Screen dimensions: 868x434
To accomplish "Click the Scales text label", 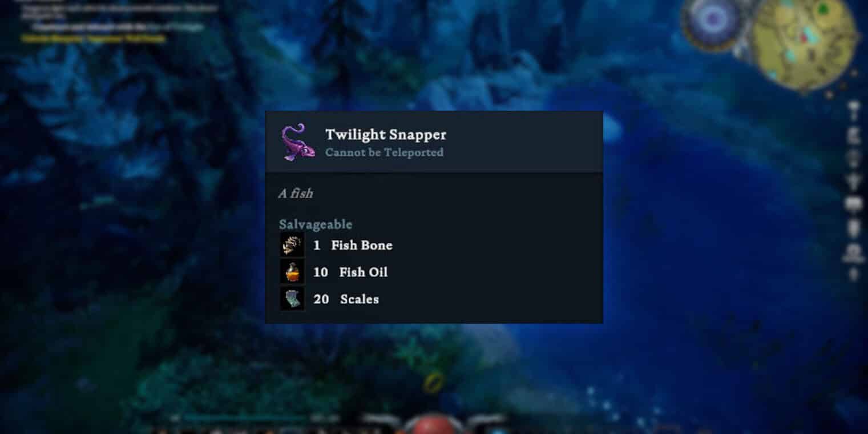I will (x=360, y=299).
